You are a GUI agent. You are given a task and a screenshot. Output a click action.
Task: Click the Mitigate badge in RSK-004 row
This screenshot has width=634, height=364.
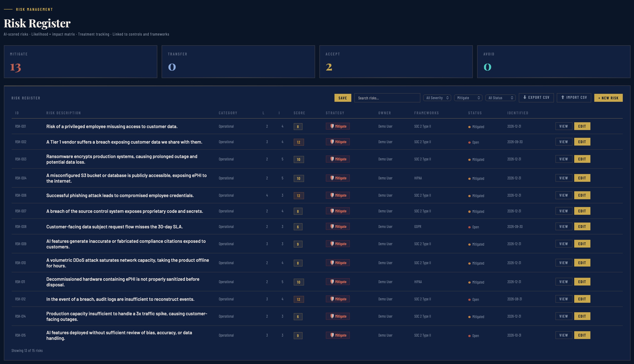point(338,178)
